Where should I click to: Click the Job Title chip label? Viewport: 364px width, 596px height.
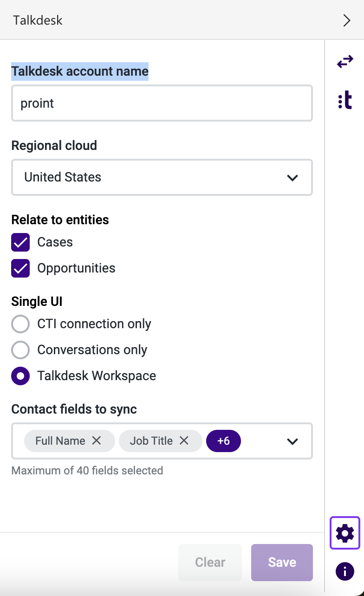(151, 441)
